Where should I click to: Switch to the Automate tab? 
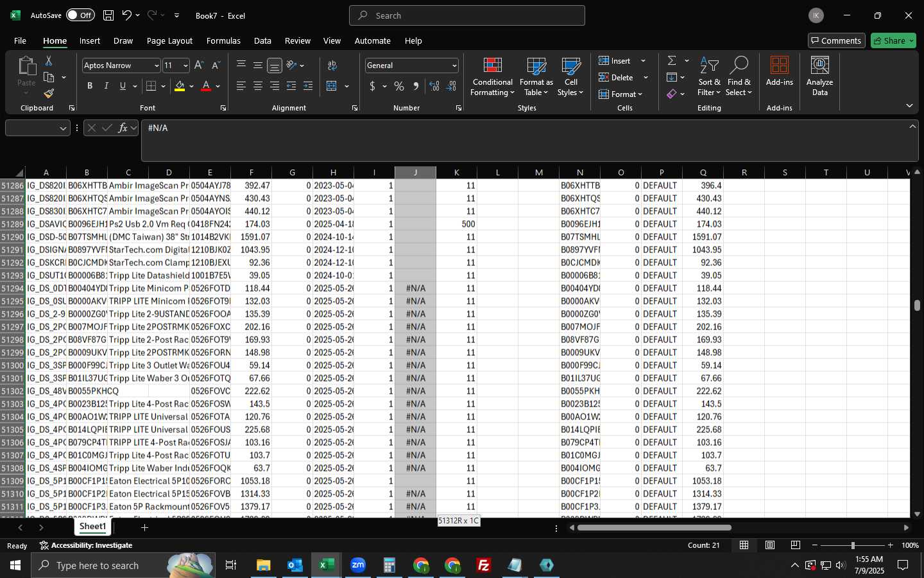[x=373, y=40]
